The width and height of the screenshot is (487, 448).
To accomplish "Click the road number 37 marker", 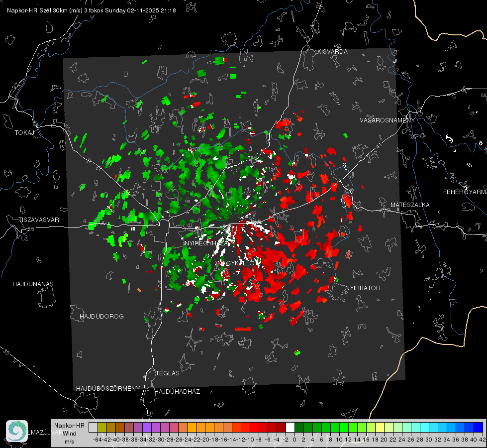I will pyautogui.click(x=16, y=86).
